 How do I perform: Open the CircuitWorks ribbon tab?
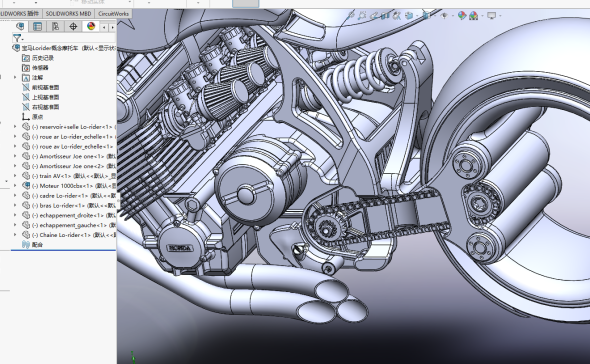coord(113,14)
